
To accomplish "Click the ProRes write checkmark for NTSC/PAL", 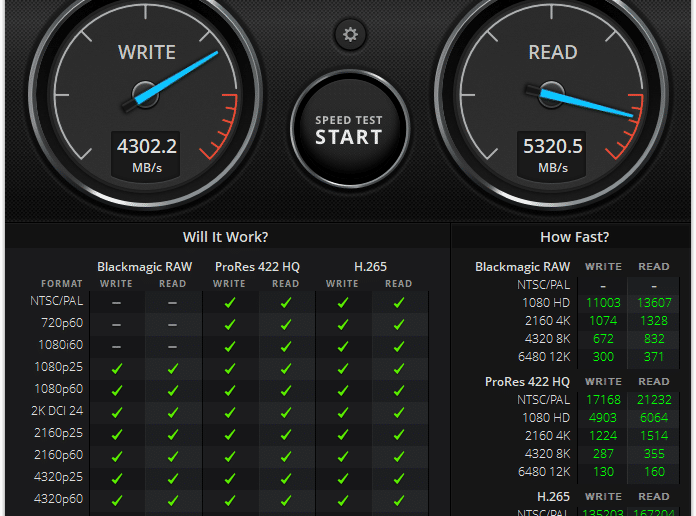I will click(x=229, y=303).
